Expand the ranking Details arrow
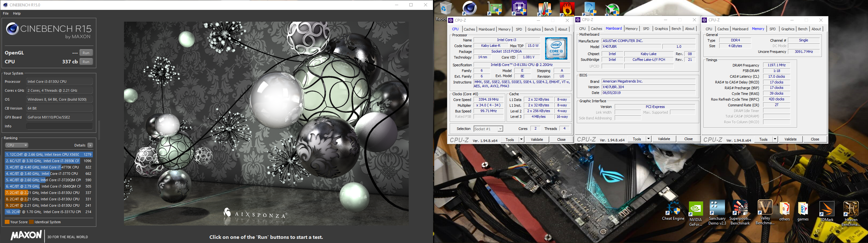Image resolution: width=868 pixels, height=243 pixels. tap(90, 145)
